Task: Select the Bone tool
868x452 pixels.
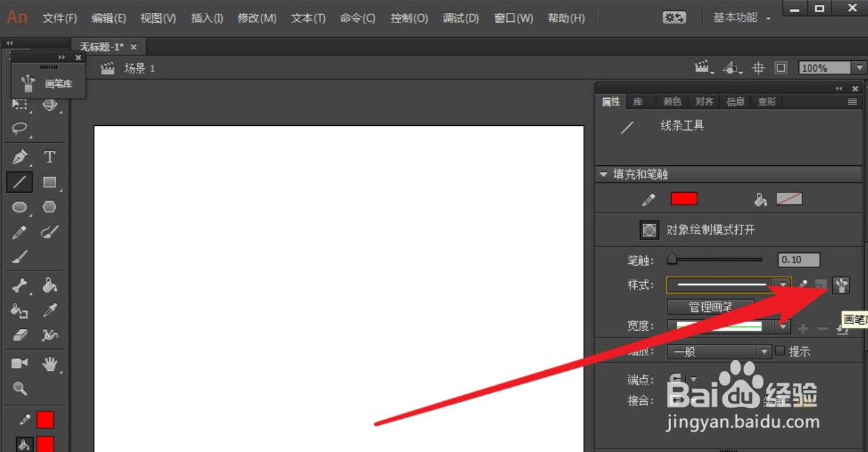Action: point(20,286)
